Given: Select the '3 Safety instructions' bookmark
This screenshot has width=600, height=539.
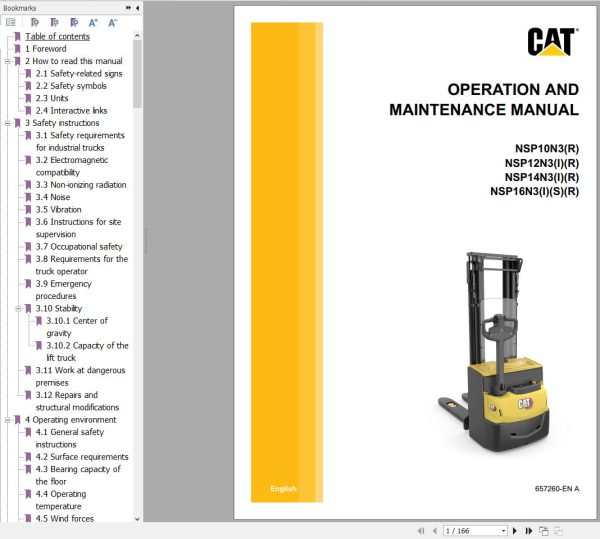Looking at the screenshot, I should pos(62,123).
